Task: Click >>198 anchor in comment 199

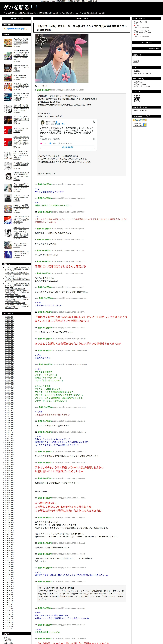Action: click(38, 412)
